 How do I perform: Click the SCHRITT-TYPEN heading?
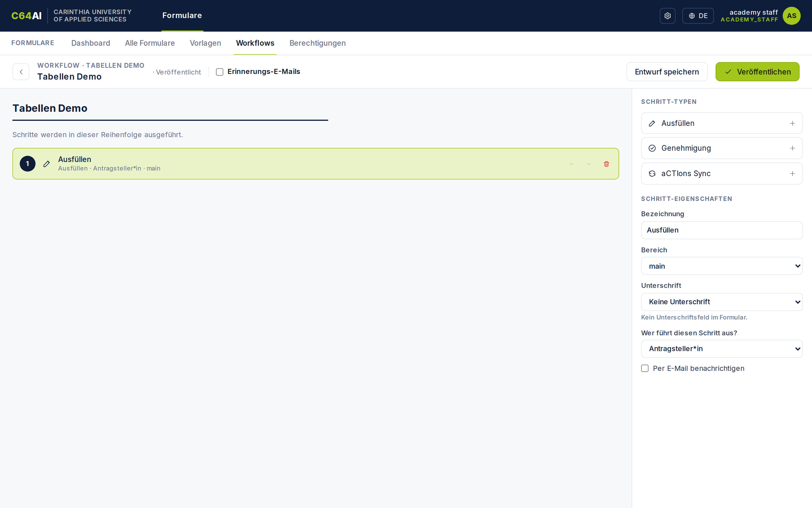click(669, 102)
